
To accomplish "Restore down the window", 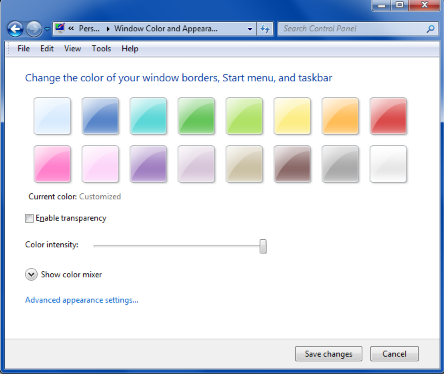I will 400,5.
